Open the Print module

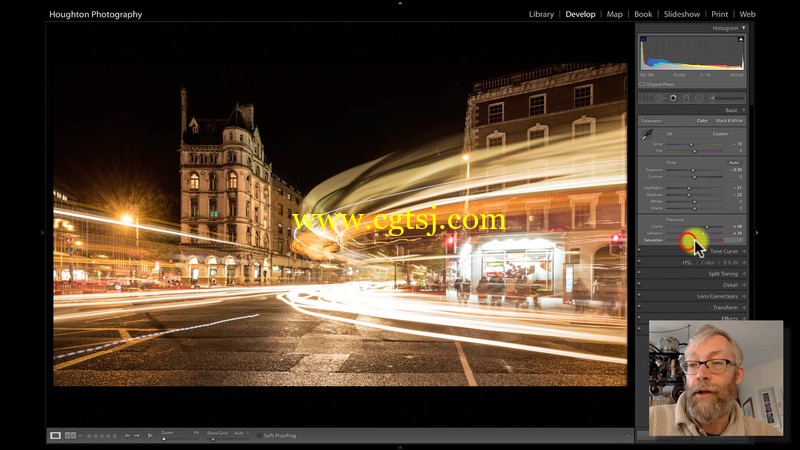point(719,14)
